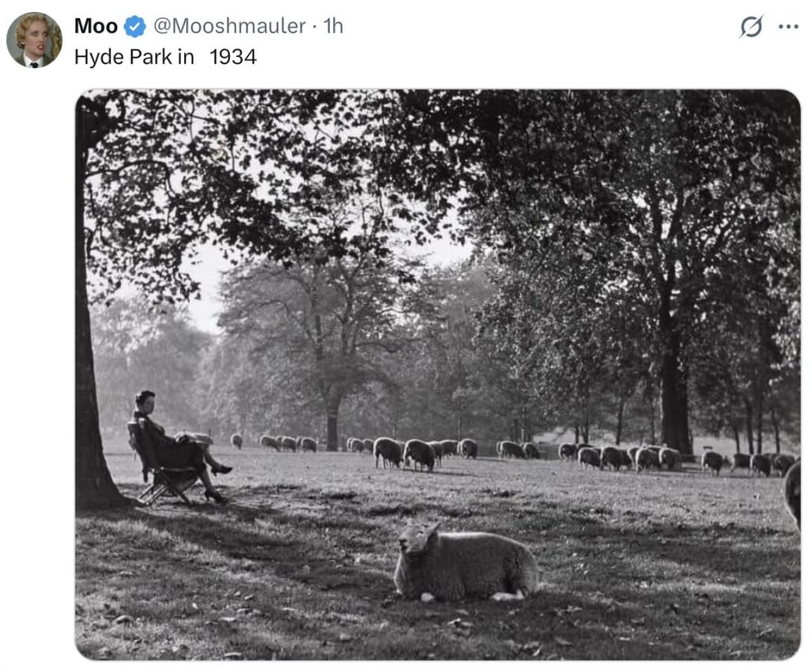Open the more options ellipsis menu
812x671 pixels.
[788, 26]
